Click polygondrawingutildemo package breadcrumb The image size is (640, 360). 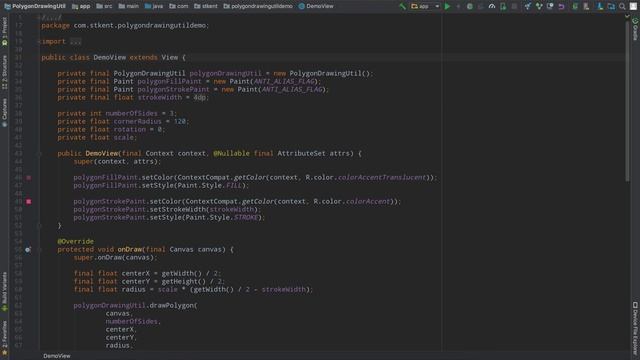point(258,7)
